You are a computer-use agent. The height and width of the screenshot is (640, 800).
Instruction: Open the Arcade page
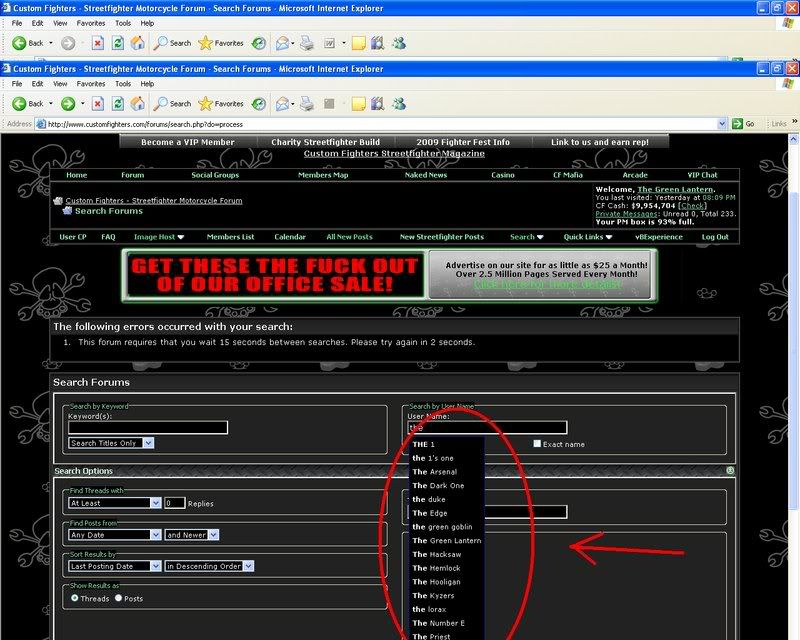click(635, 175)
